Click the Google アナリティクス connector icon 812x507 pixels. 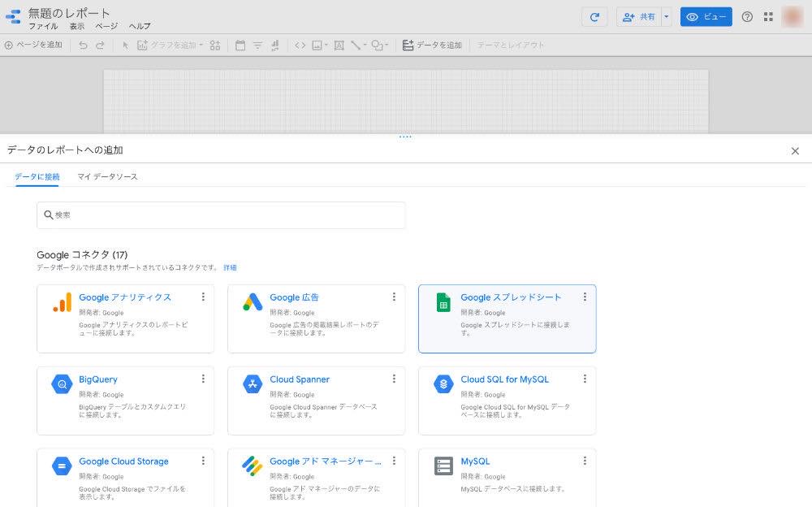[x=63, y=302]
